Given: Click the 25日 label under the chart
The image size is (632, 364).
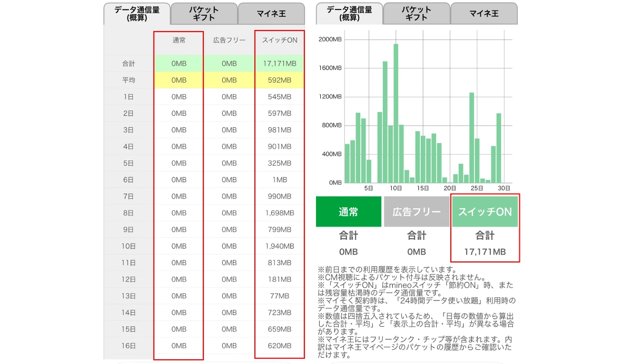Looking at the screenshot, I should click(x=477, y=188).
